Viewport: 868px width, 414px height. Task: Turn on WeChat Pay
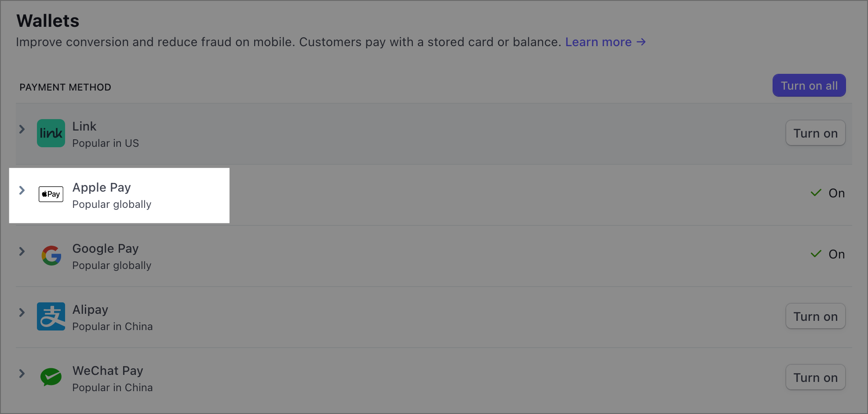[815, 377]
